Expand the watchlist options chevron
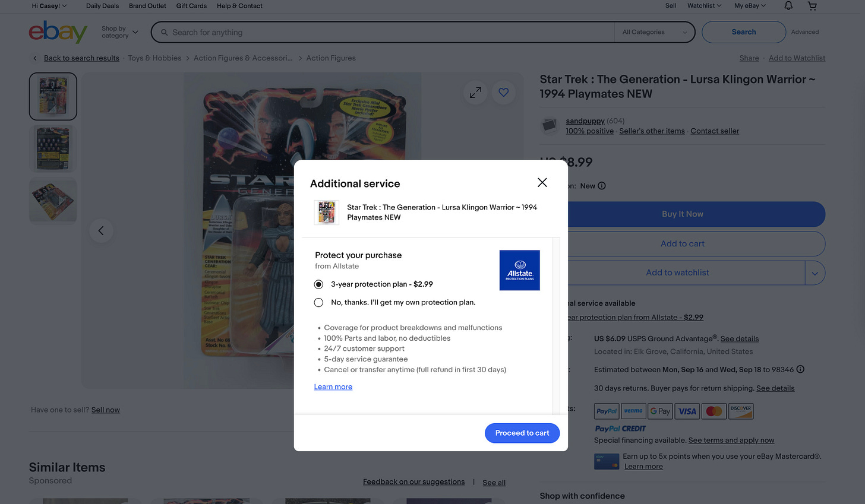865x504 pixels. 815,273
